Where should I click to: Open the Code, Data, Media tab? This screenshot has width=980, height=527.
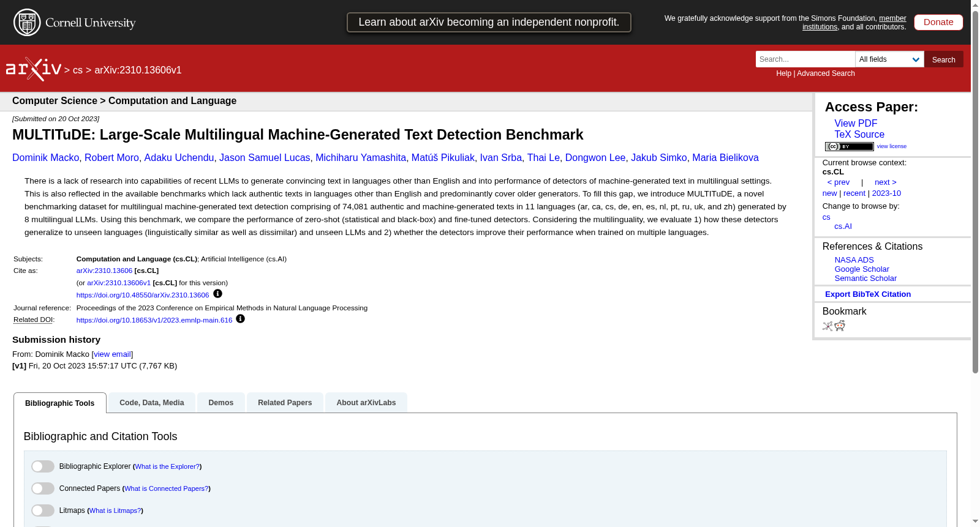[x=152, y=402]
